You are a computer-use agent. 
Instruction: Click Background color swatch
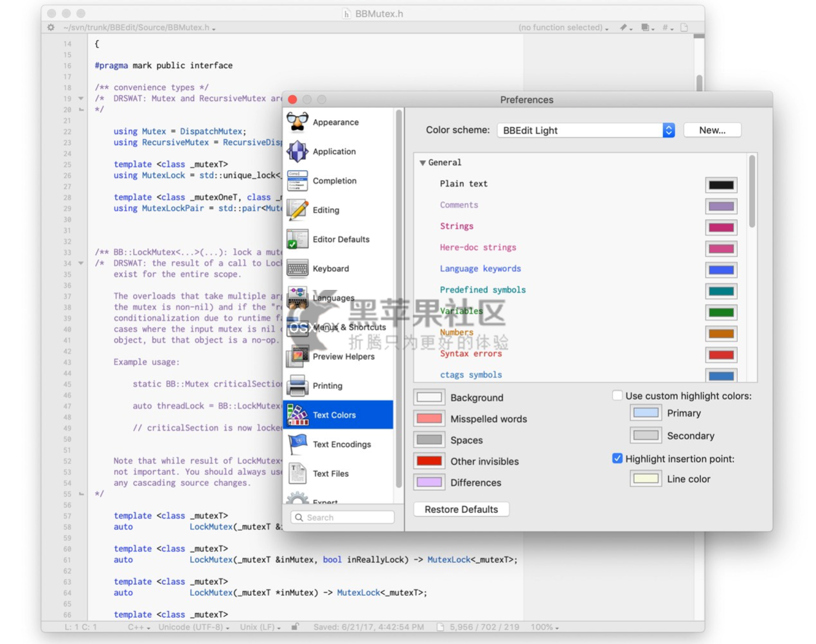click(x=429, y=397)
